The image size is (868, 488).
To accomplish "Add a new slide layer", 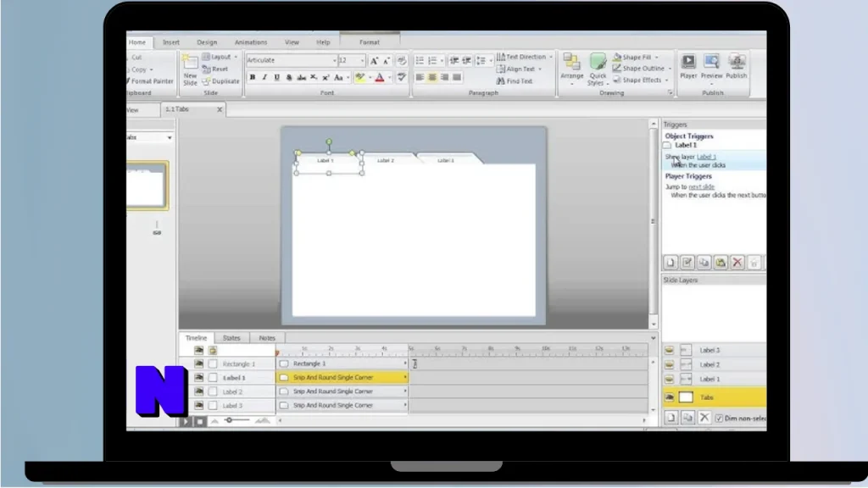I will click(x=670, y=418).
